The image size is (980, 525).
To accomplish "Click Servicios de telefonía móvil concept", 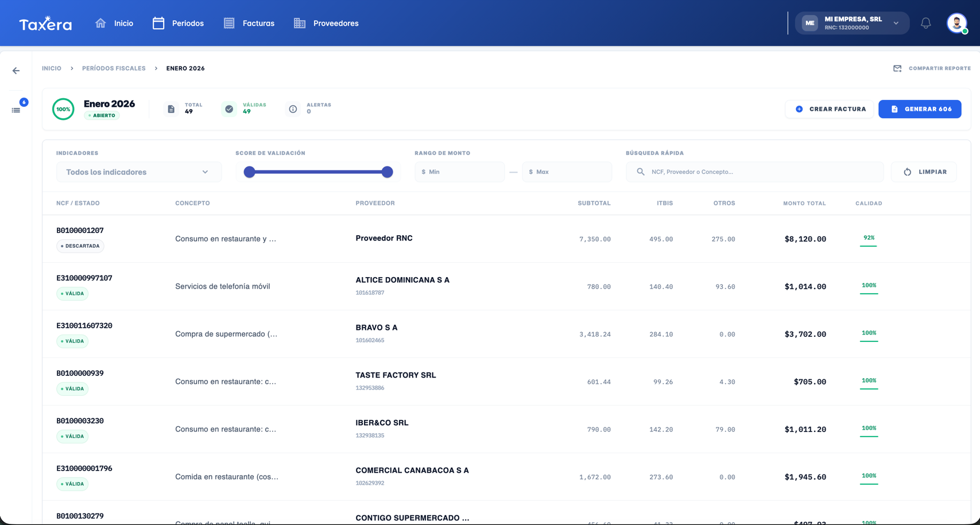I will pos(223,286).
